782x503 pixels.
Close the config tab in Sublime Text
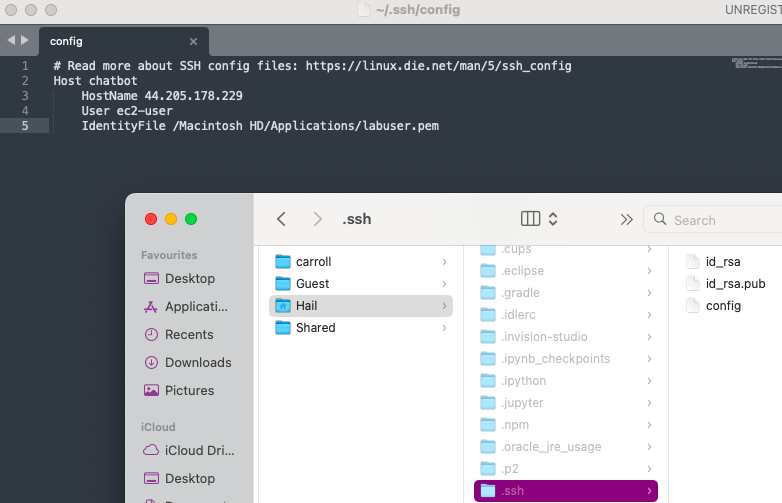coord(193,41)
